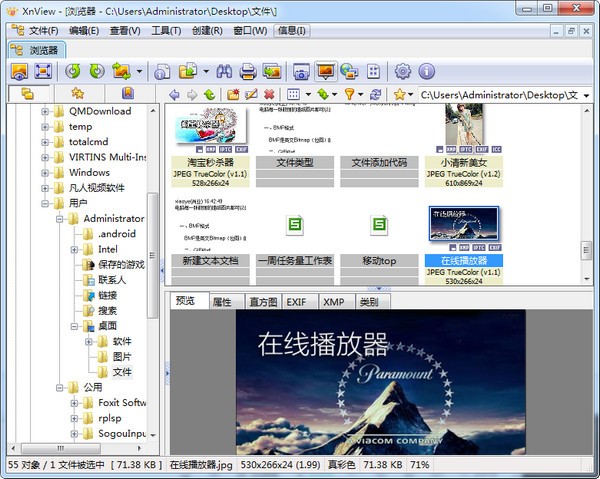Open the 查看(V) menu
Image resolution: width=600 pixels, height=479 pixels.
125,30
